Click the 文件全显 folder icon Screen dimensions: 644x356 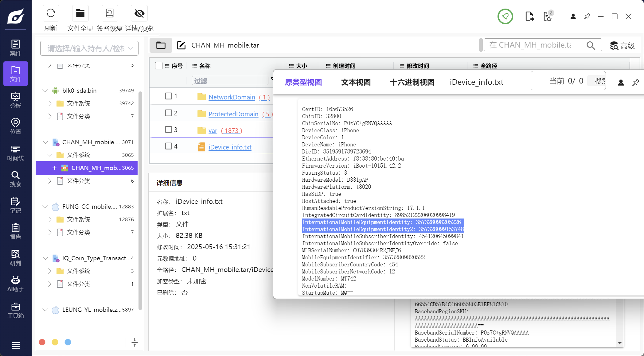(80, 13)
